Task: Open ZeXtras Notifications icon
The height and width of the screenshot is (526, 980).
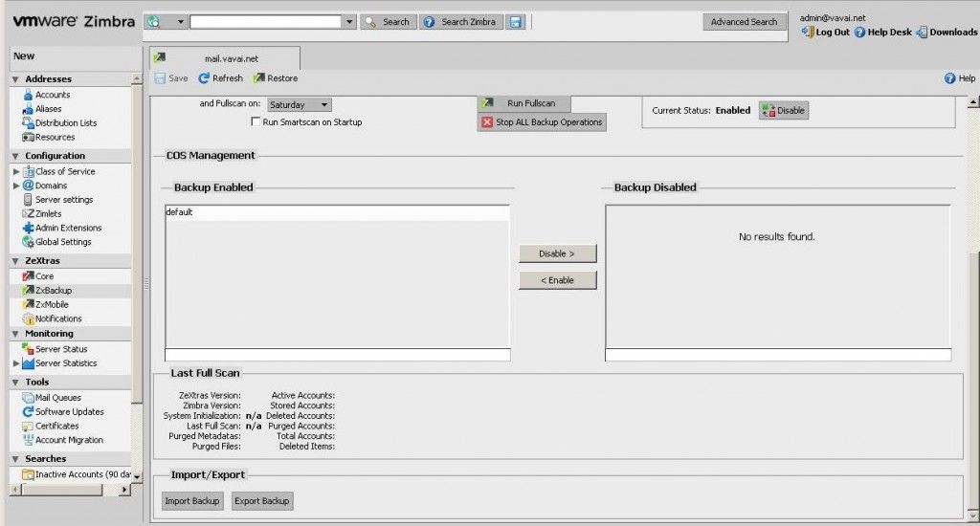Action: (x=28, y=318)
